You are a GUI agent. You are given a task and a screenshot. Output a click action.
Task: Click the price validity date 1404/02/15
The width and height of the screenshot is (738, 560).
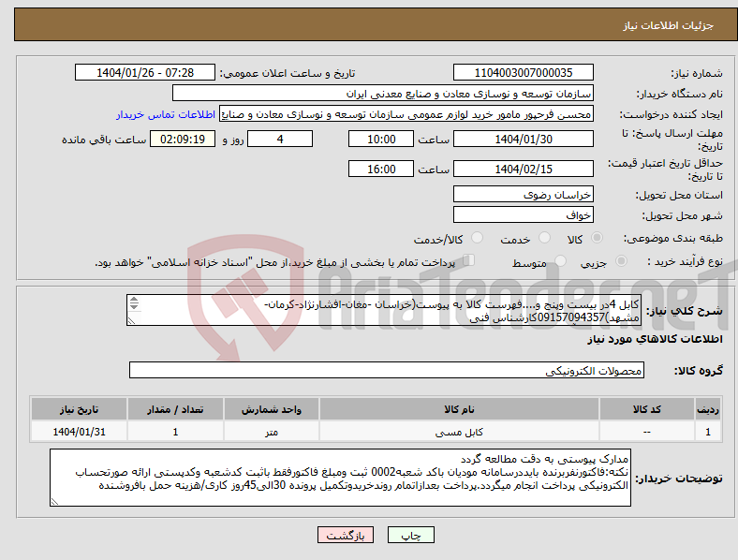[523, 169]
